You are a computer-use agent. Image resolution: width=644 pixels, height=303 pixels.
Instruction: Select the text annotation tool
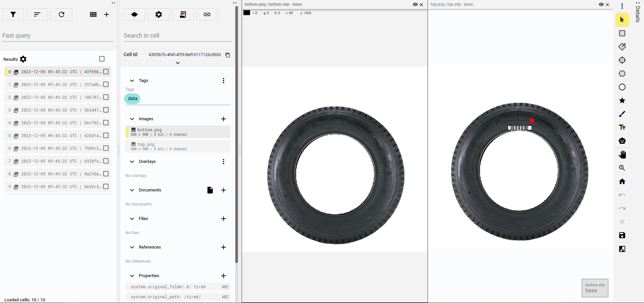pyautogui.click(x=622, y=127)
